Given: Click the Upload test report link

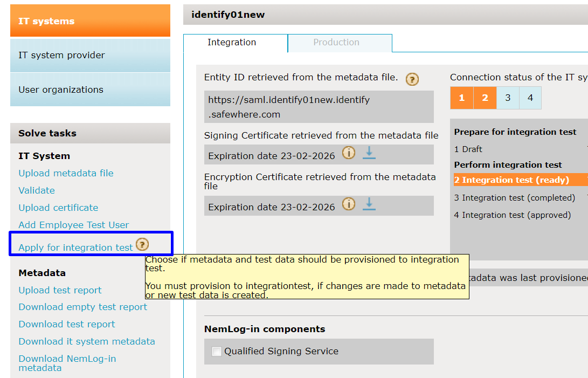Looking at the screenshot, I should click(60, 290).
